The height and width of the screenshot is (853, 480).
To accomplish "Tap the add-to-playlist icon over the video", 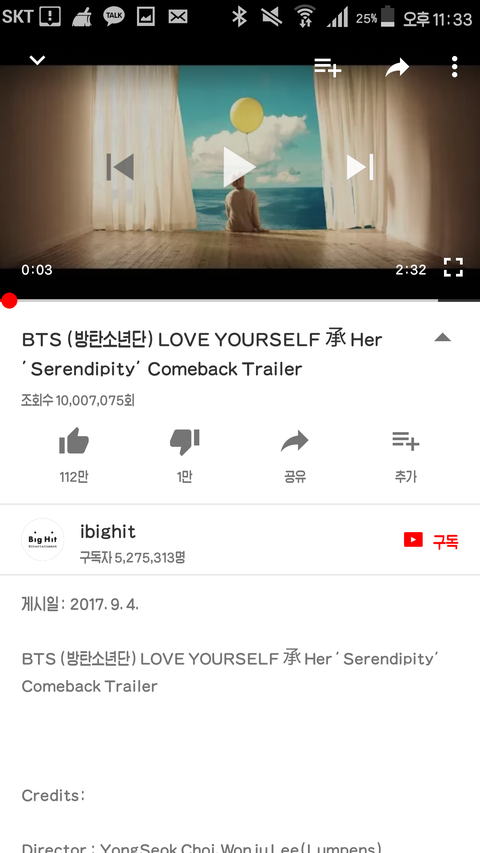I will pos(328,67).
